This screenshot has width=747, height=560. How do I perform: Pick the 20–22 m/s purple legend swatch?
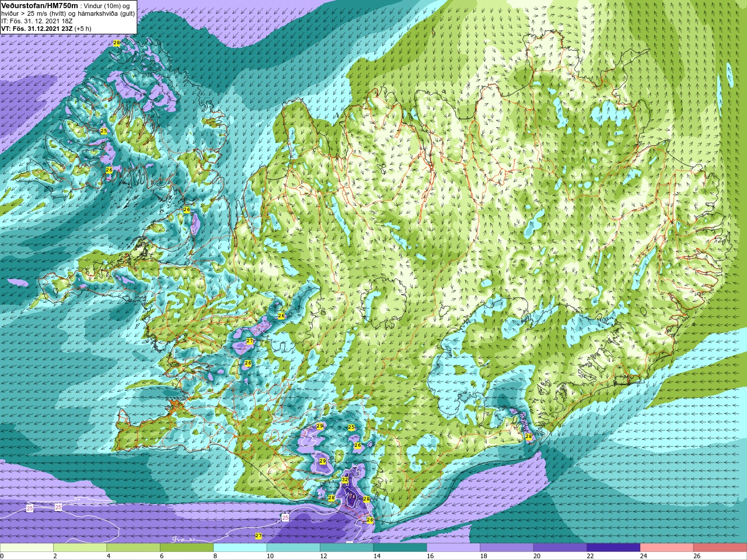[560, 548]
